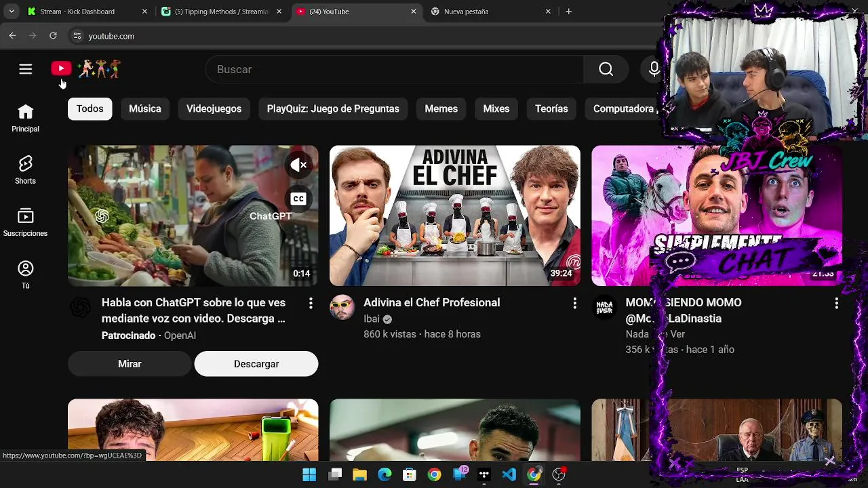Screen dimensions: 868x488
Task: Open options menu for MOMO SIENDO MOMO video
Action: click(836, 303)
